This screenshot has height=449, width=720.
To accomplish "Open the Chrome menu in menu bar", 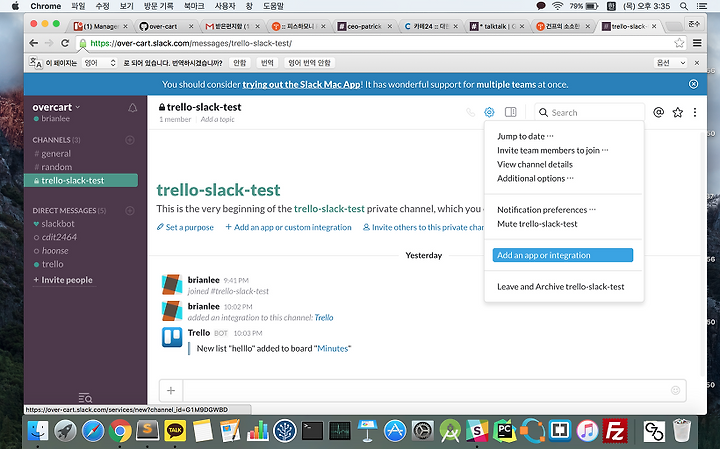I will (x=45, y=6).
